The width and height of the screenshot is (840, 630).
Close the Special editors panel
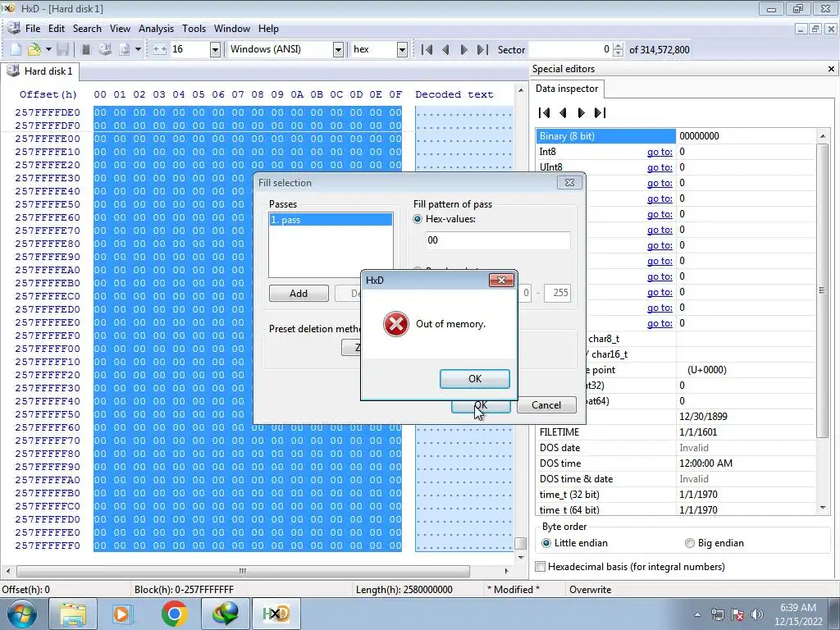(831, 69)
